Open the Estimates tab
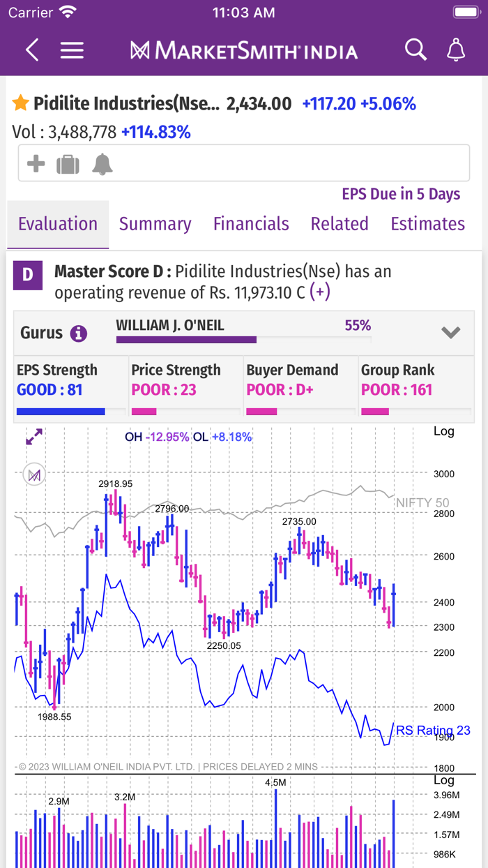Screen dimensions: 488x868 coord(427,223)
